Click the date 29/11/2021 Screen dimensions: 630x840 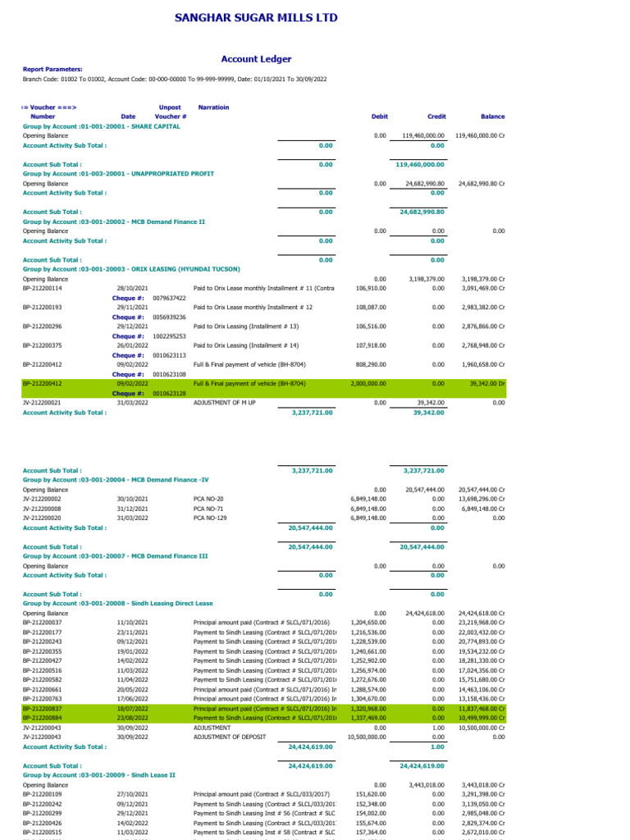click(x=132, y=308)
